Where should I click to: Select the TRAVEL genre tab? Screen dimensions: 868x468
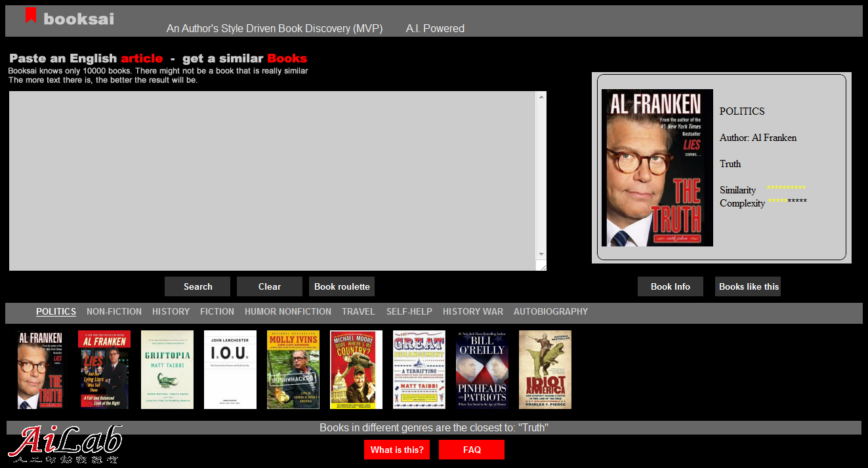point(358,311)
